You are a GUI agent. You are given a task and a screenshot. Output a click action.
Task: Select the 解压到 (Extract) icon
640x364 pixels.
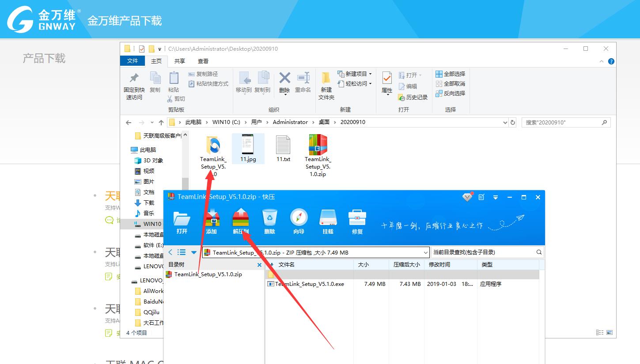point(241,221)
